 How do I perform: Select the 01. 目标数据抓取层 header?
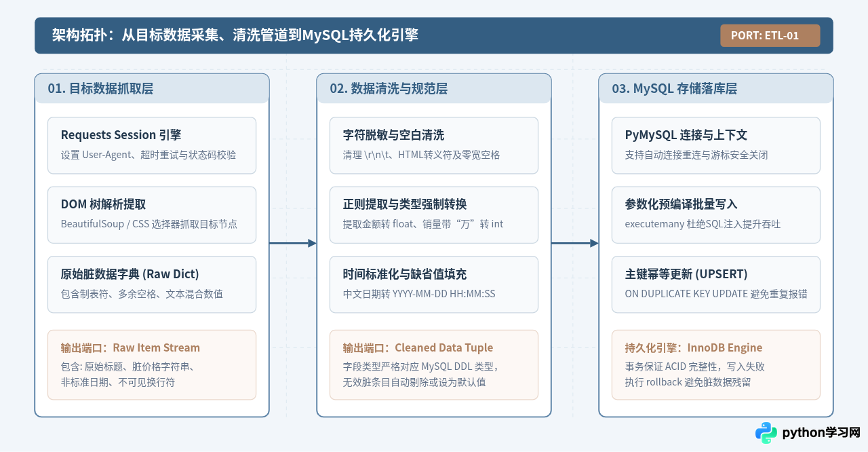[x=152, y=88]
